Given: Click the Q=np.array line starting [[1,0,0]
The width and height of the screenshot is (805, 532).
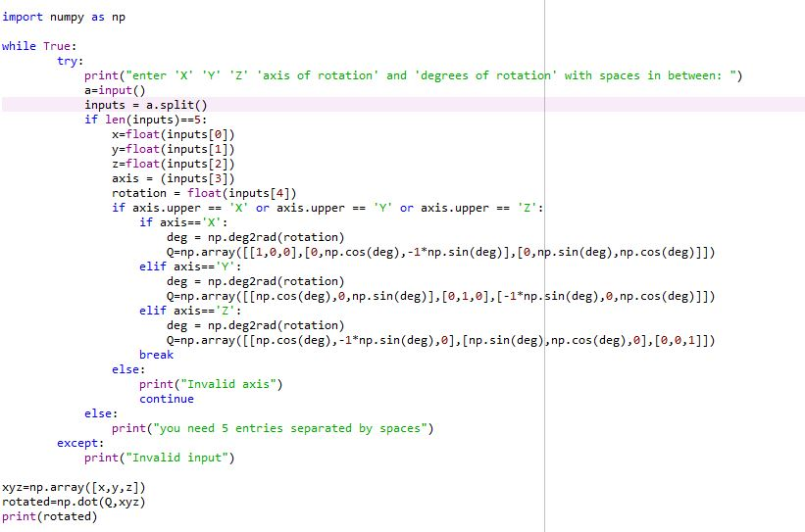Looking at the screenshot, I should pyautogui.click(x=440, y=253).
